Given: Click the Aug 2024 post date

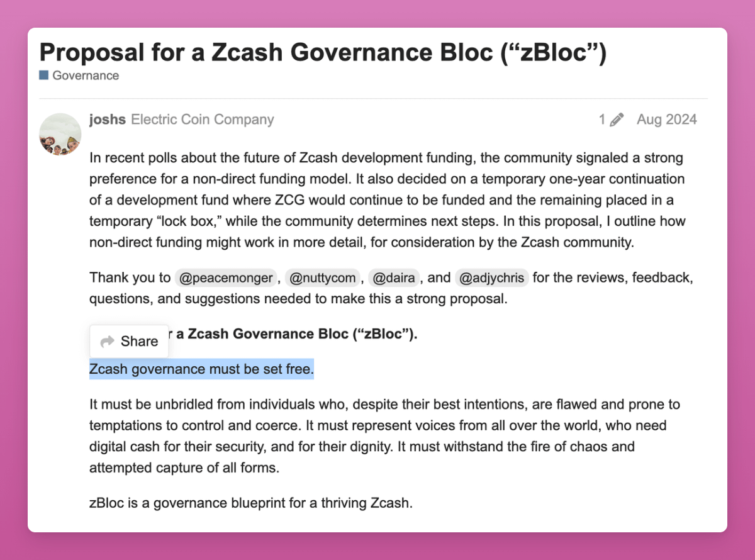Looking at the screenshot, I should click(666, 120).
